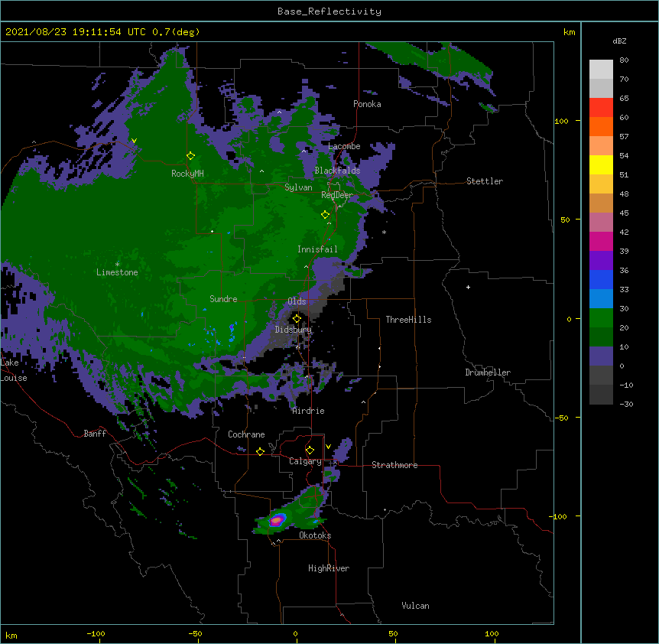Pick the orange 60–57 dBZ legend swatch

tap(601, 127)
